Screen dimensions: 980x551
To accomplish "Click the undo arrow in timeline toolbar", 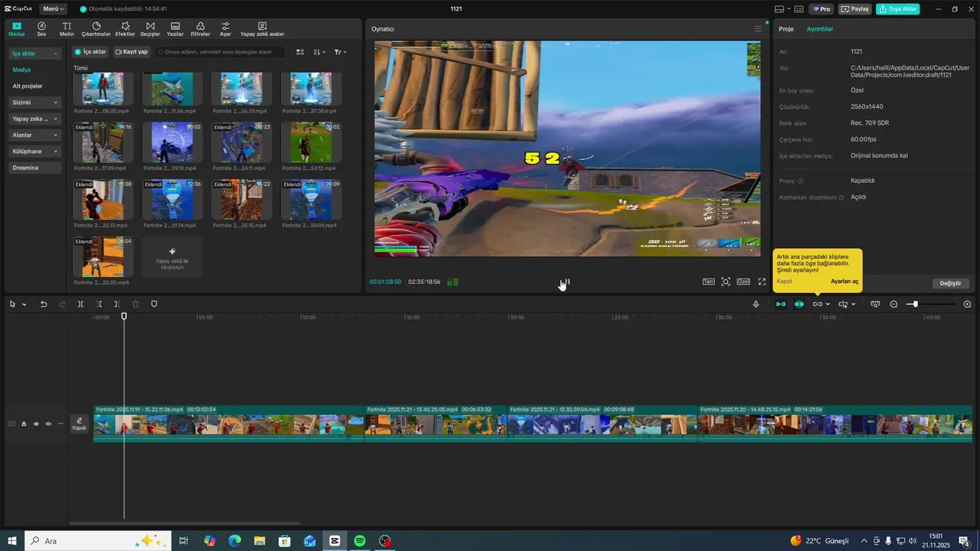I will (x=44, y=304).
